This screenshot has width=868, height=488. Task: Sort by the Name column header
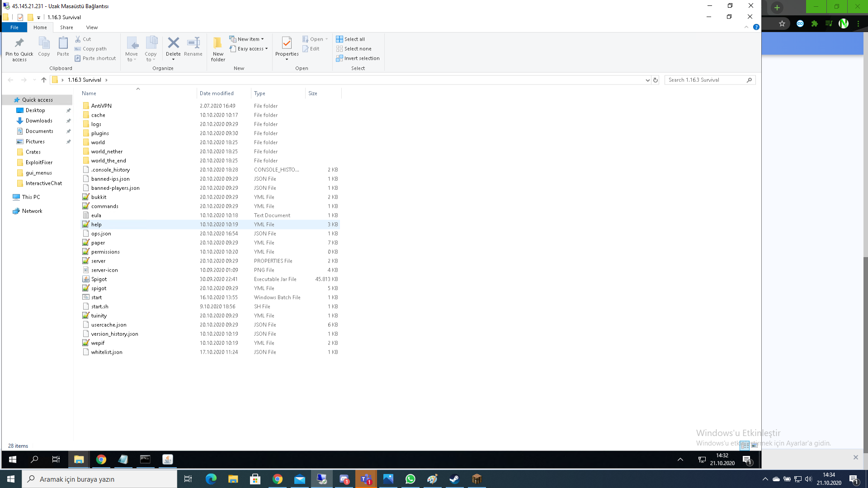tap(138, 94)
